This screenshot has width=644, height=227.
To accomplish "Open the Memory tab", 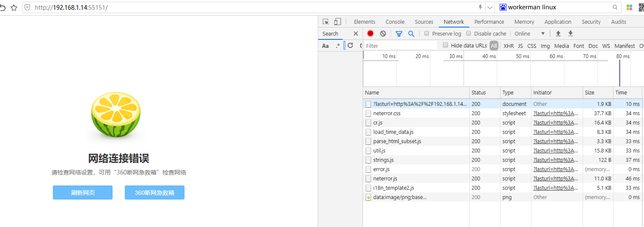I will coord(524,22).
